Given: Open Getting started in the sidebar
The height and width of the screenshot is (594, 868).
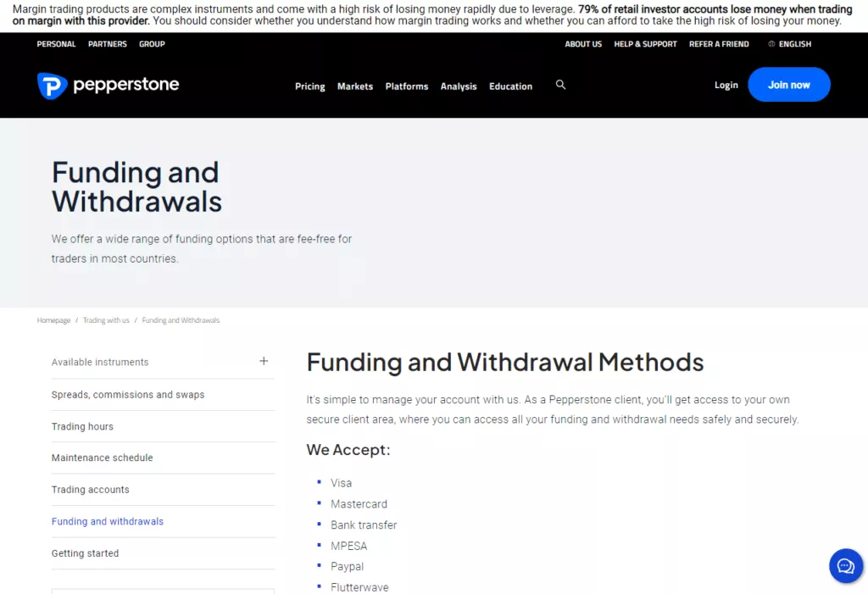Looking at the screenshot, I should (x=86, y=553).
